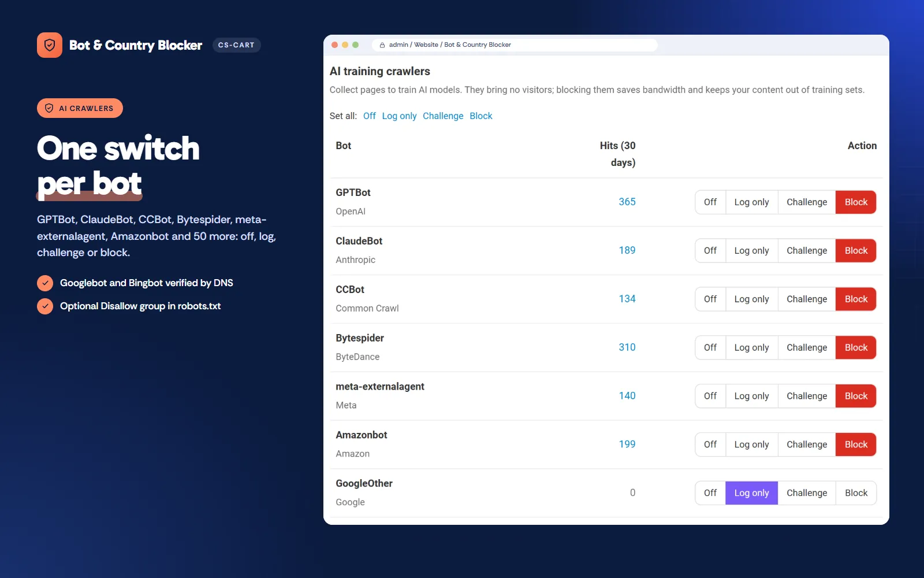Screen dimensions: 924x578
Task: Switch ClaudeBot to Off
Action: click(x=710, y=251)
